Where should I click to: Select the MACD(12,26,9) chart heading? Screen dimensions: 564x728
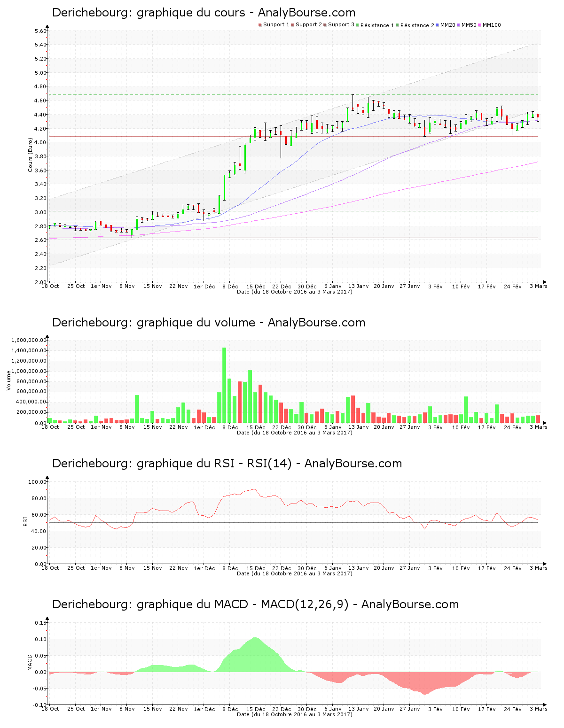point(255,604)
